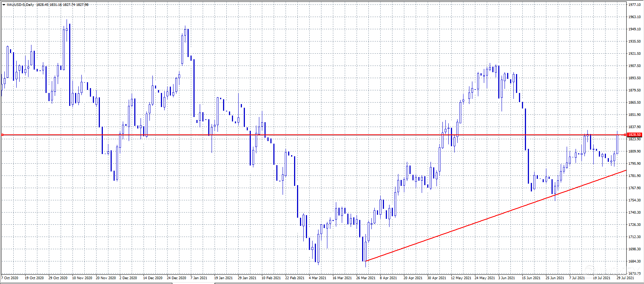This screenshot has width=644, height=284.
Task: Click the 1935.50 price axis label
Action: (635, 41)
